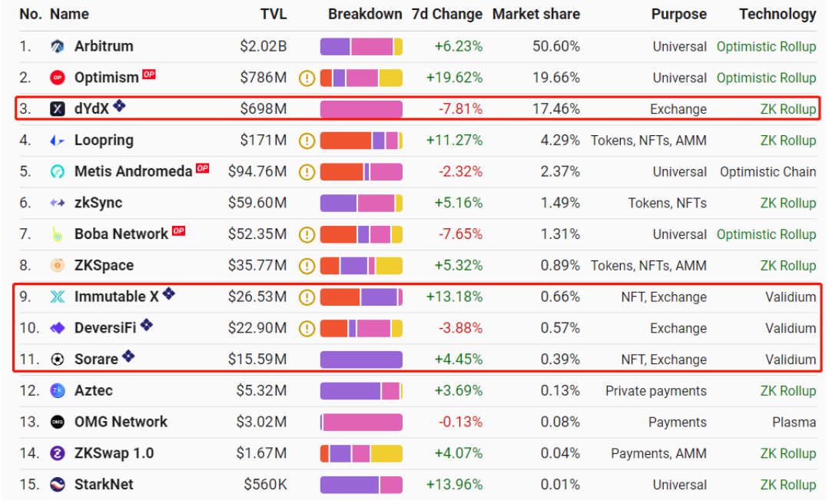Click the StarkNet logo icon
The width and height of the screenshot is (829, 504).
pyautogui.click(x=57, y=484)
